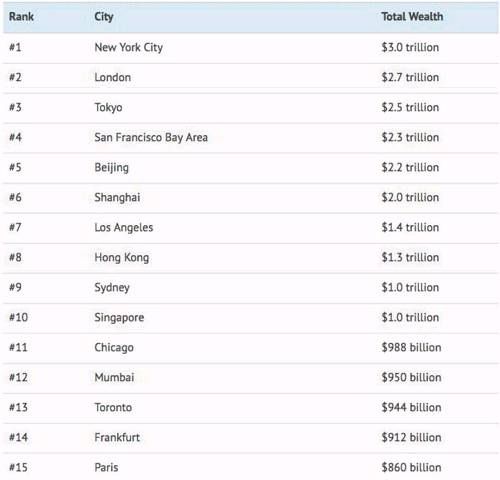Image resolution: width=500 pixels, height=480 pixels.
Task: Click the $2.3 trillion value
Action: pos(410,137)
